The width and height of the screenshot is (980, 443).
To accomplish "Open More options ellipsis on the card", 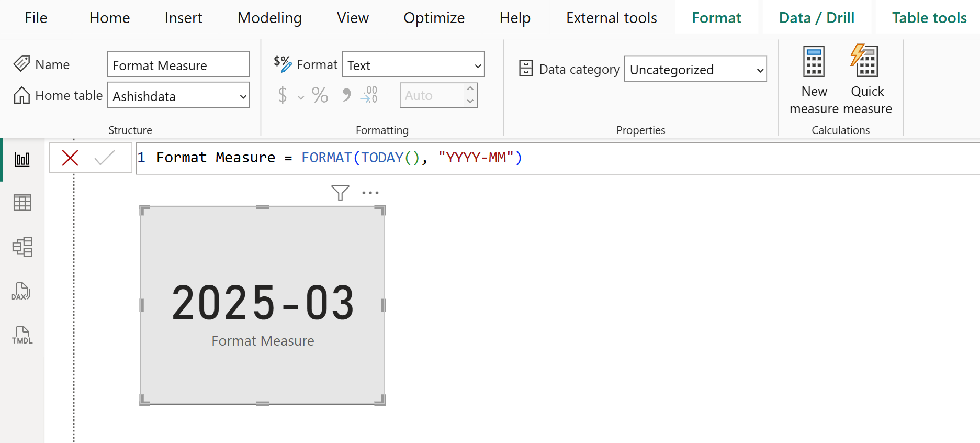I will tap(370, 193).
